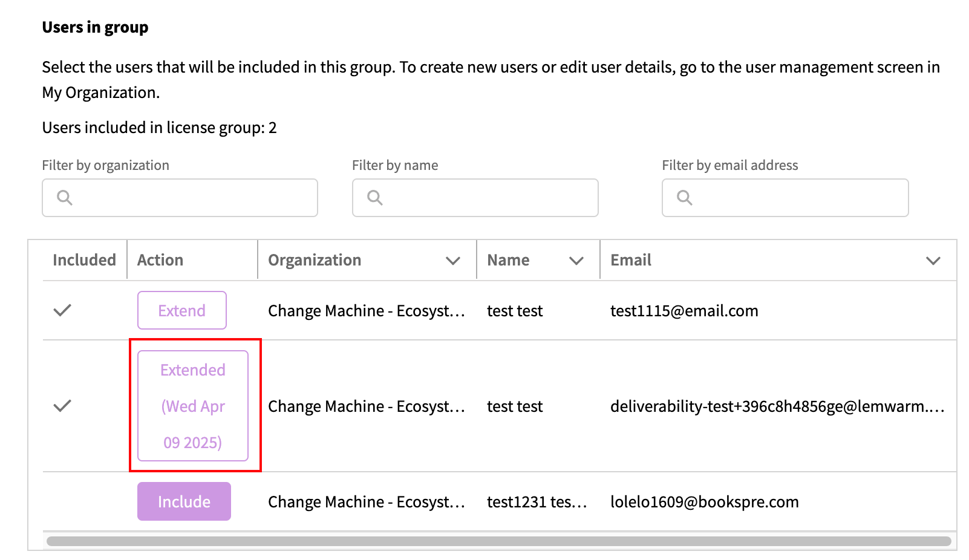Click the included checkmark for test1115@email.com
Screen dimensions: 969x560
pos(62,311)
